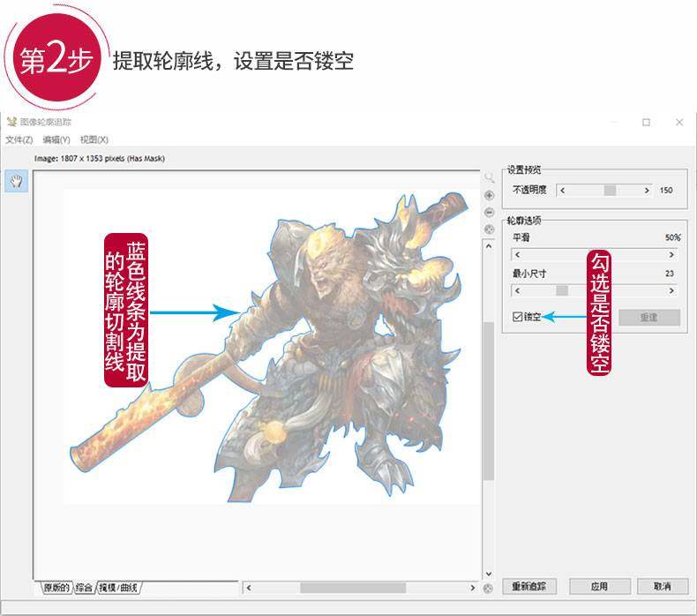Click the 不透明度 slider left arrow
Viewport: 697px width, 616px height.
pyautogui.click(x=562, y=191)
